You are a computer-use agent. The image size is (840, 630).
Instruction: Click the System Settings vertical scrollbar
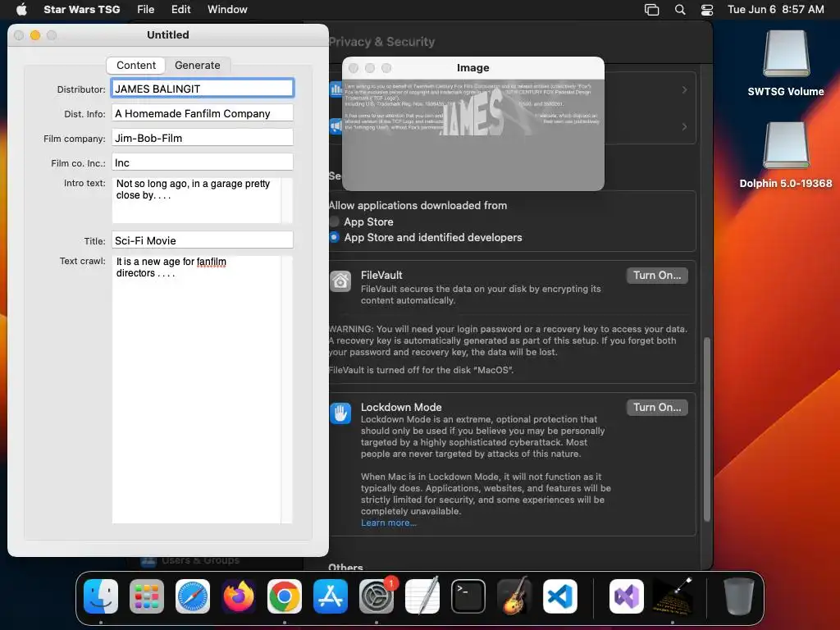tap(706, 430)
